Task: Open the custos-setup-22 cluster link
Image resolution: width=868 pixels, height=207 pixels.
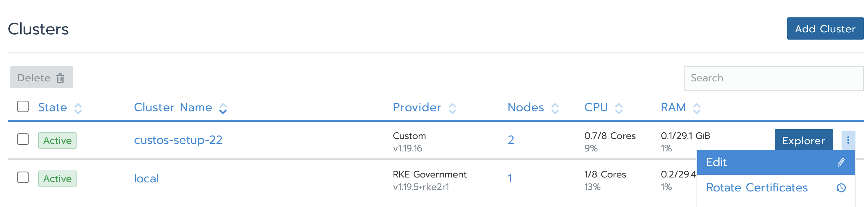Action: point(178,140)
